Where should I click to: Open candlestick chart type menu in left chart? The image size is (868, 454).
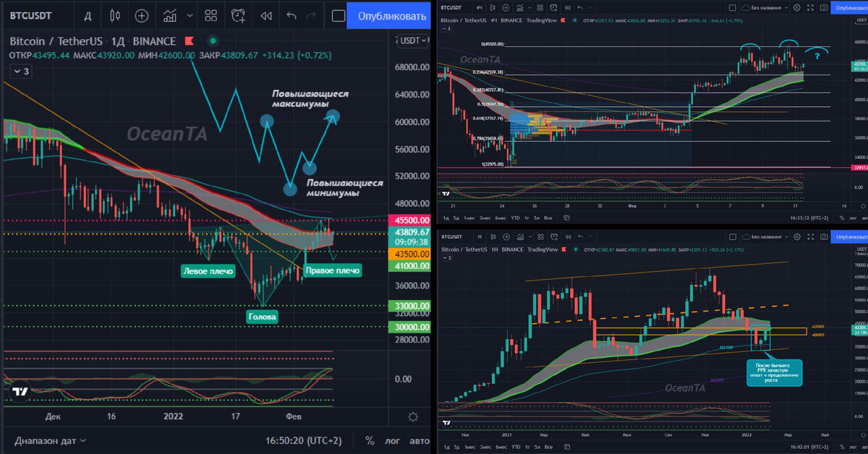click(114, 15)
